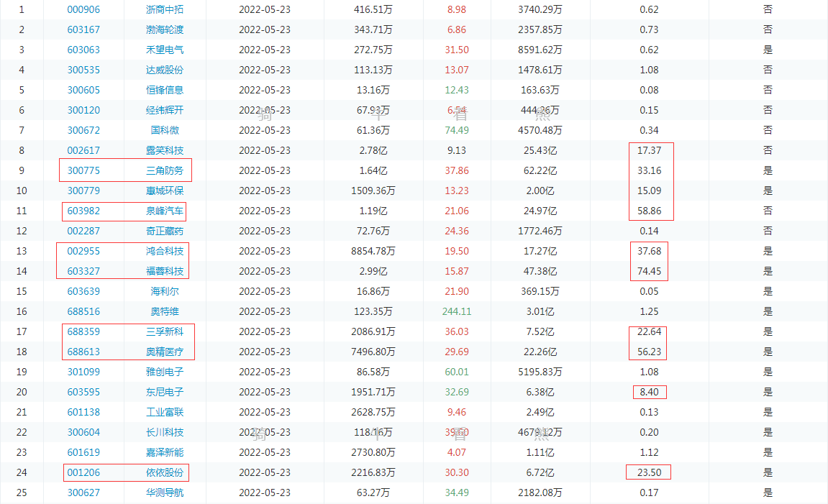This screenshot has height=504, width=828.
Task: Click the 露笑科技 name link
Action: [165, 150]
